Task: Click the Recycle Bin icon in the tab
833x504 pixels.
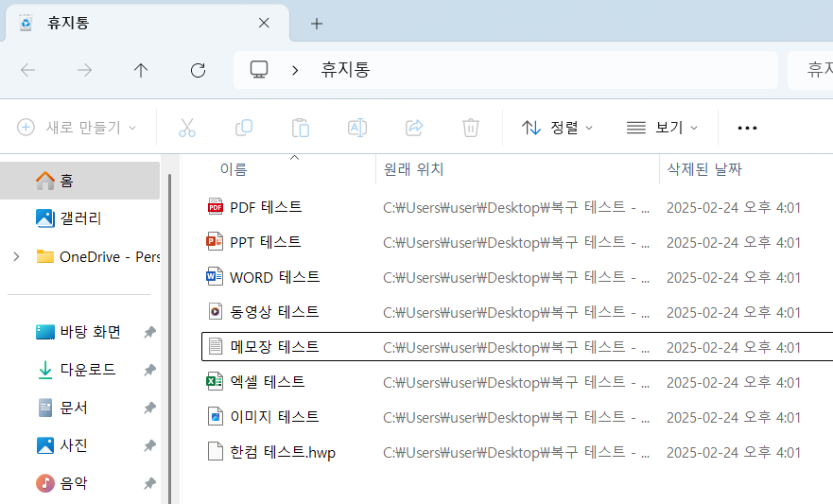Action: (x=26, y=23)
